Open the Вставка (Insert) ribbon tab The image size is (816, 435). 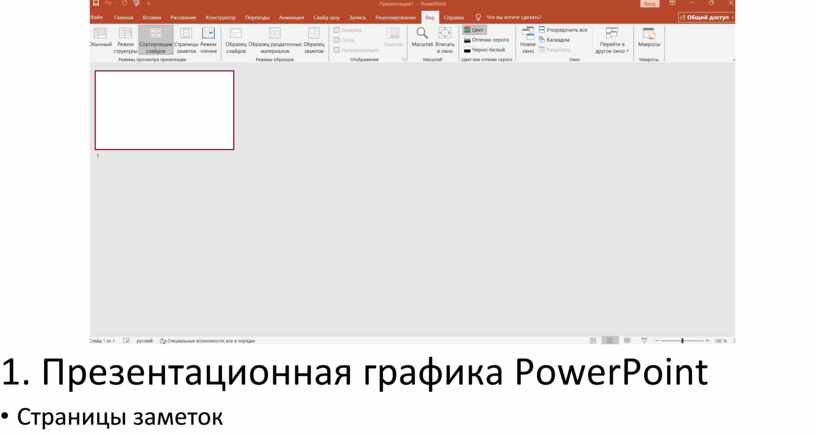[x=152, y=17]
